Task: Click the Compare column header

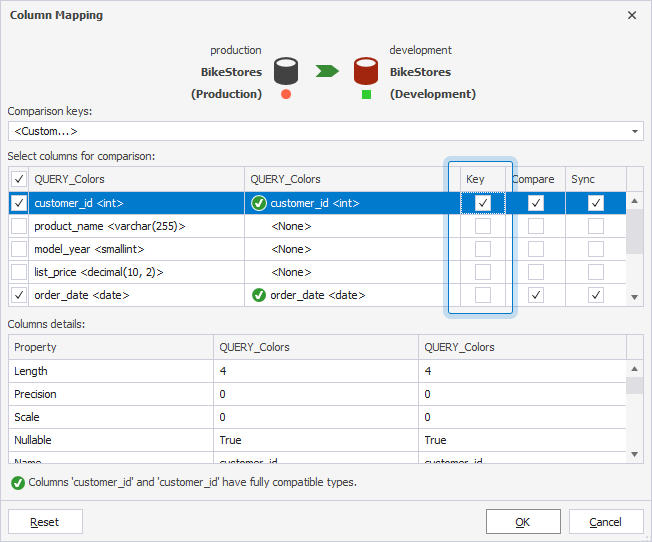Action: pyautogui.click(x=534, y=179)
